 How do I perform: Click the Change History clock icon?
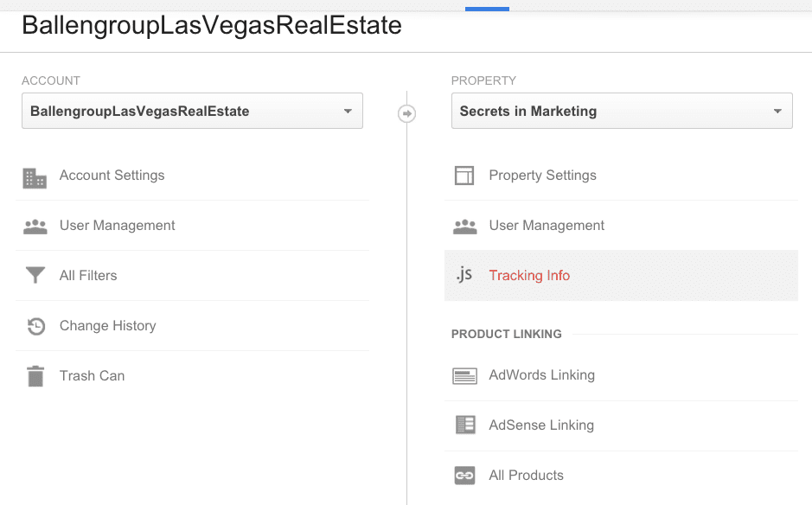point(35,326)
